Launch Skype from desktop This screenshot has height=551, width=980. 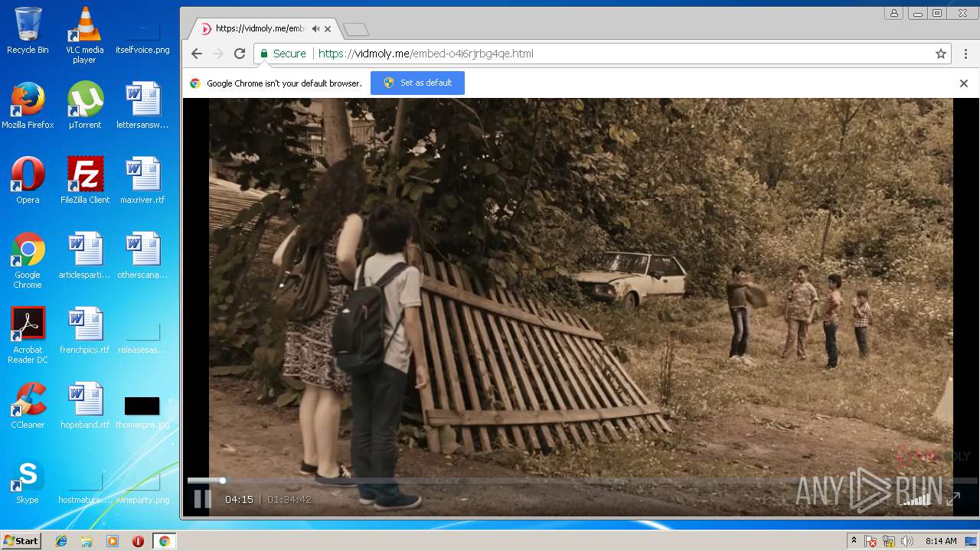[x=28, y=481]
